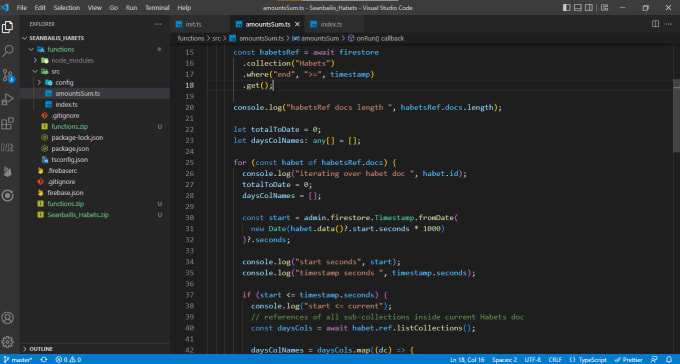
Task: Toggle bottom panel layout icon
Action: (578, 8)
